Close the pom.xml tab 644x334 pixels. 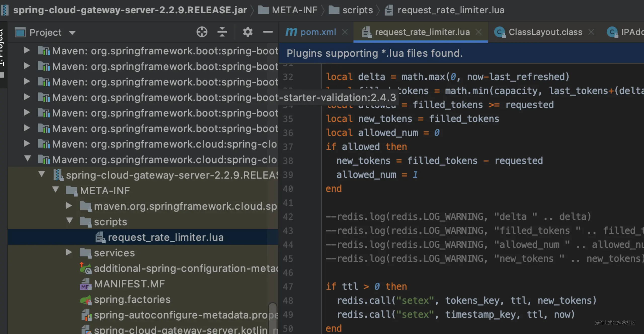pyautogui.click(x=345, y=32)
